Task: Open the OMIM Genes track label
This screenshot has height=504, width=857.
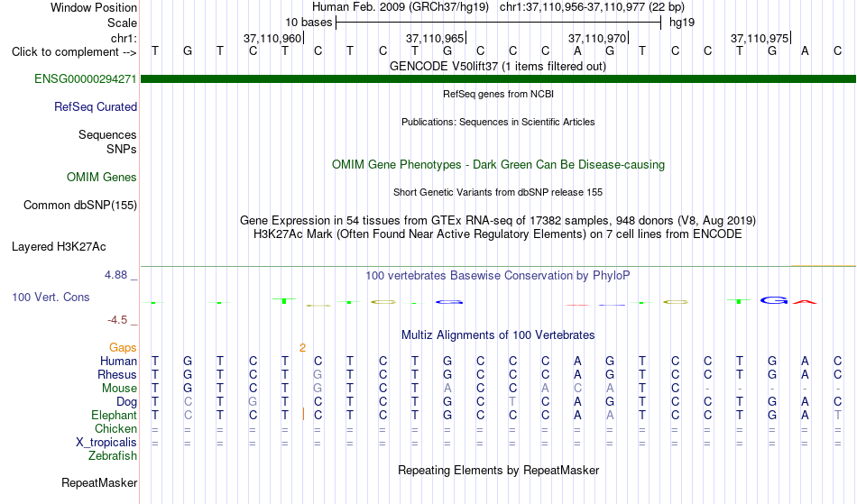Action: click(102, 178)
